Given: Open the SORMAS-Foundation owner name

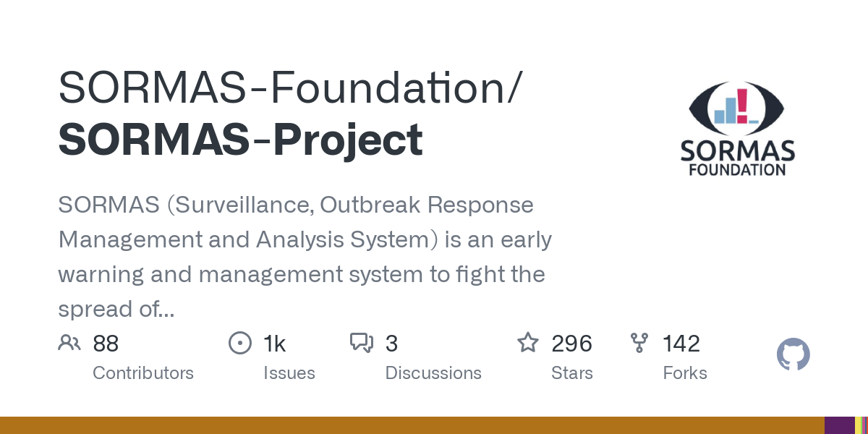Looking at the screenshot, I should (x=288, y=88).
